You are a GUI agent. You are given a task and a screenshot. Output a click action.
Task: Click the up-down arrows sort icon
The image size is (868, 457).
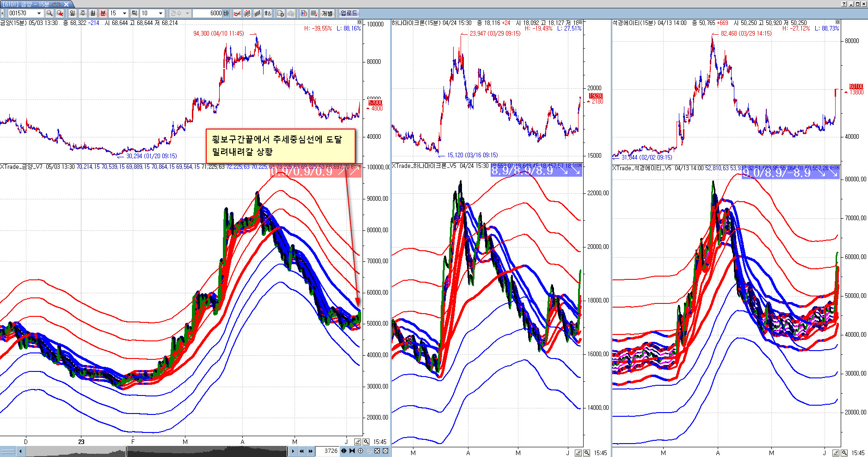267,13
